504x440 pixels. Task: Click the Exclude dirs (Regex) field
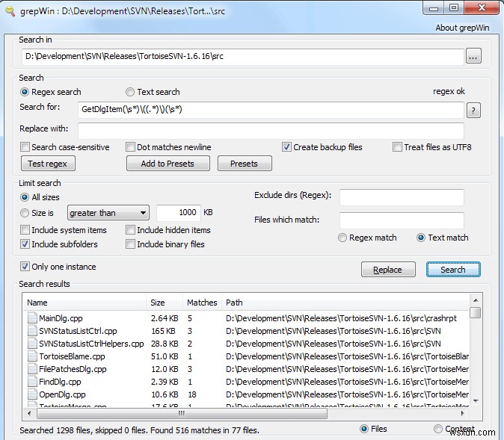coord(402,197)
